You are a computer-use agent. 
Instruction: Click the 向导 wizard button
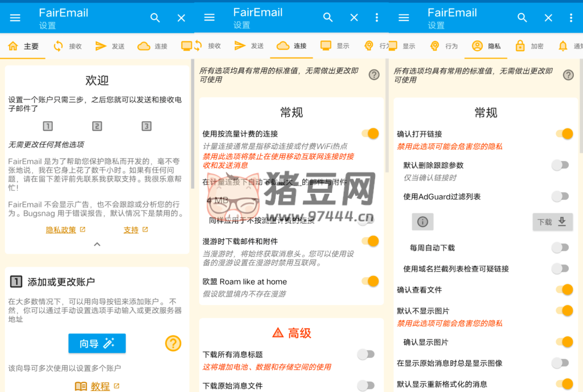tap(97, 343)
